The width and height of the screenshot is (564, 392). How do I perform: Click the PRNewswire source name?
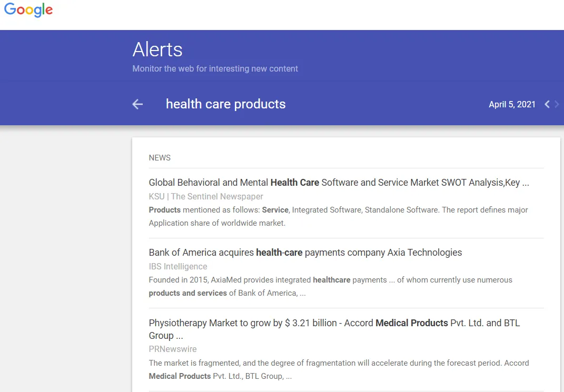coord(173,349)
